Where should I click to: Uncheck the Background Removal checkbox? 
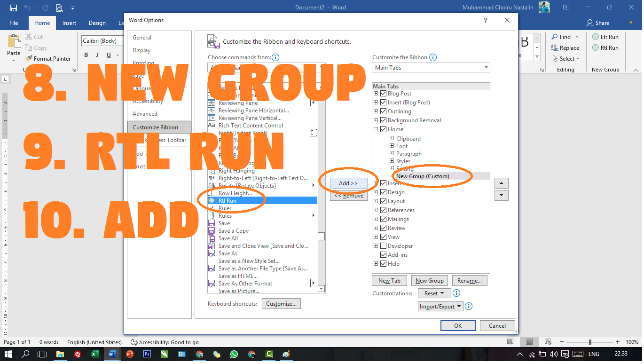pyautogui.click(x=384, y=120)
